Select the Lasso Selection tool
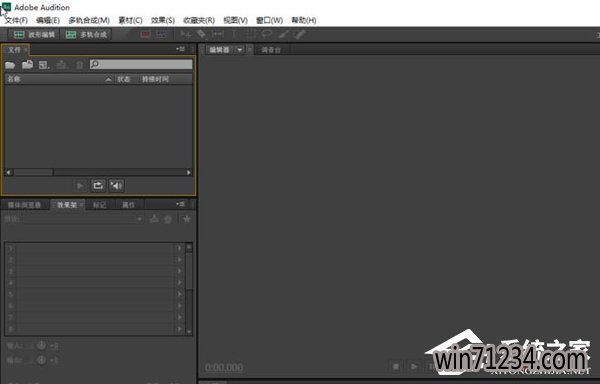 tap(267, 34)
